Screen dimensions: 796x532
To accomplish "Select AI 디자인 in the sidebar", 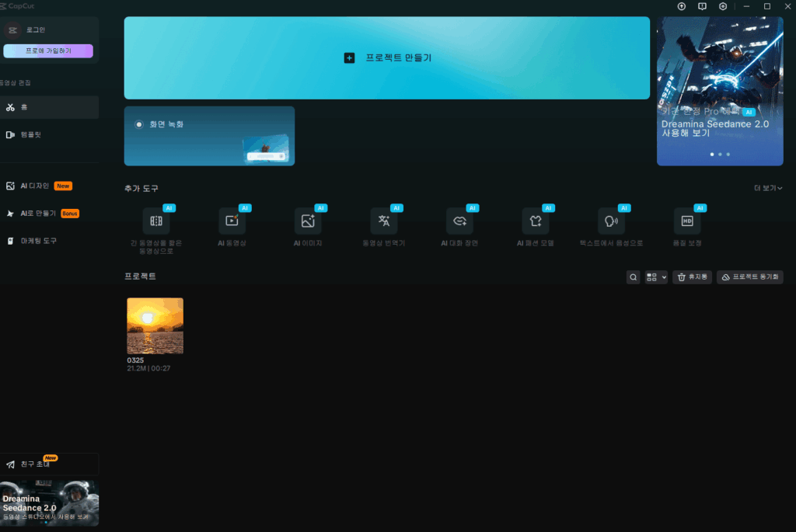I will [x=35, y=186].
